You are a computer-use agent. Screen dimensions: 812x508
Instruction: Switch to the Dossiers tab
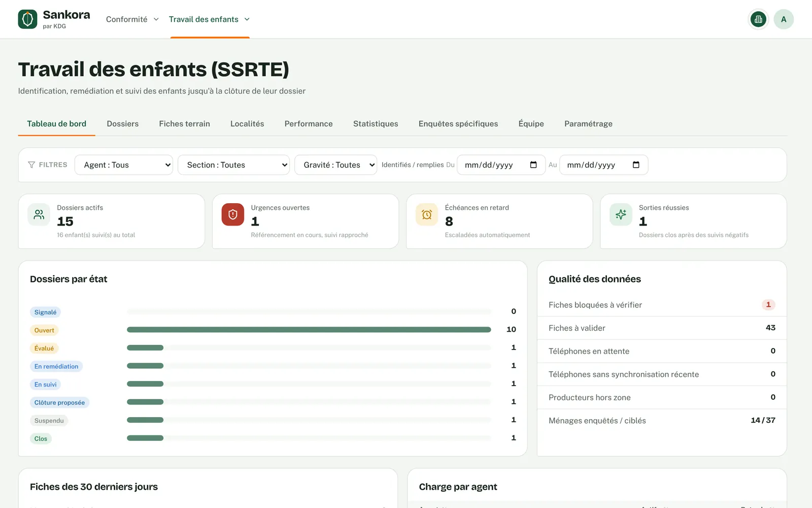click(x=122, y=123)
